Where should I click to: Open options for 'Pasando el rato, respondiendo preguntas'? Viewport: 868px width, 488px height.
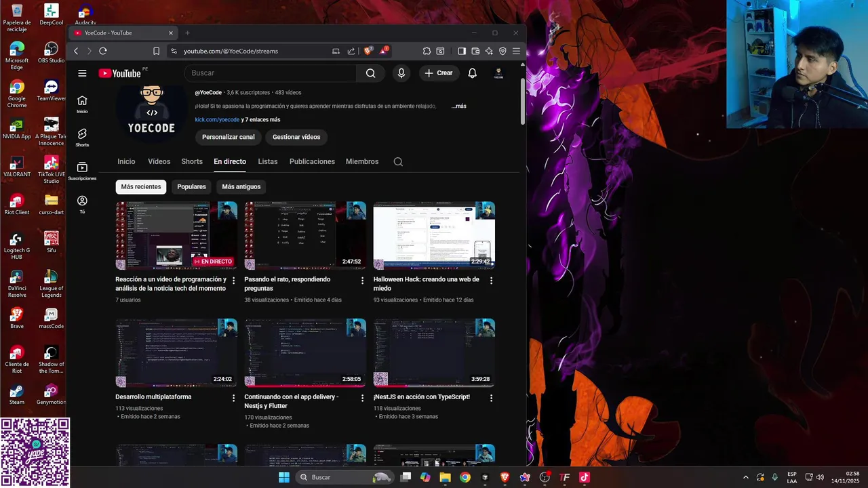pyautogui.click(x=362, y=280)
